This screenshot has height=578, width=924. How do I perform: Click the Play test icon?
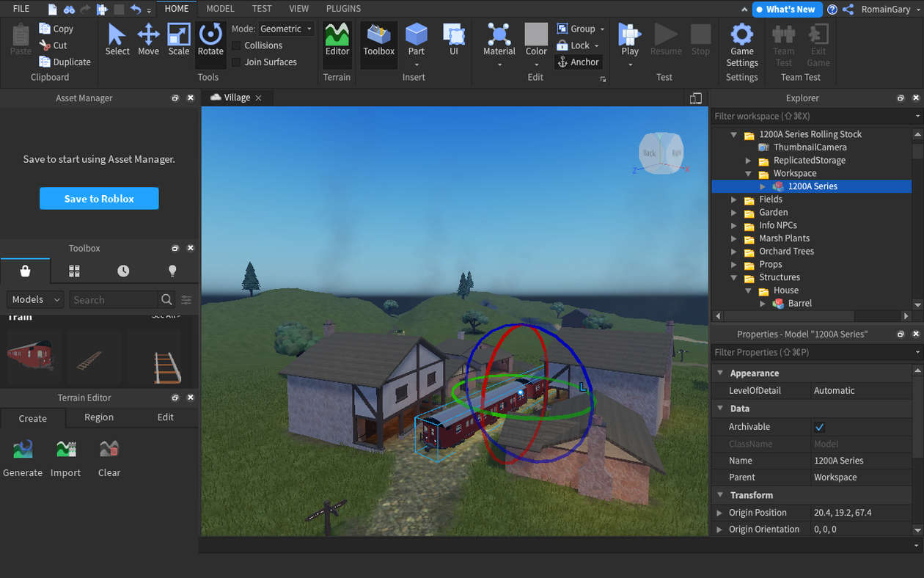click(630, 34)
